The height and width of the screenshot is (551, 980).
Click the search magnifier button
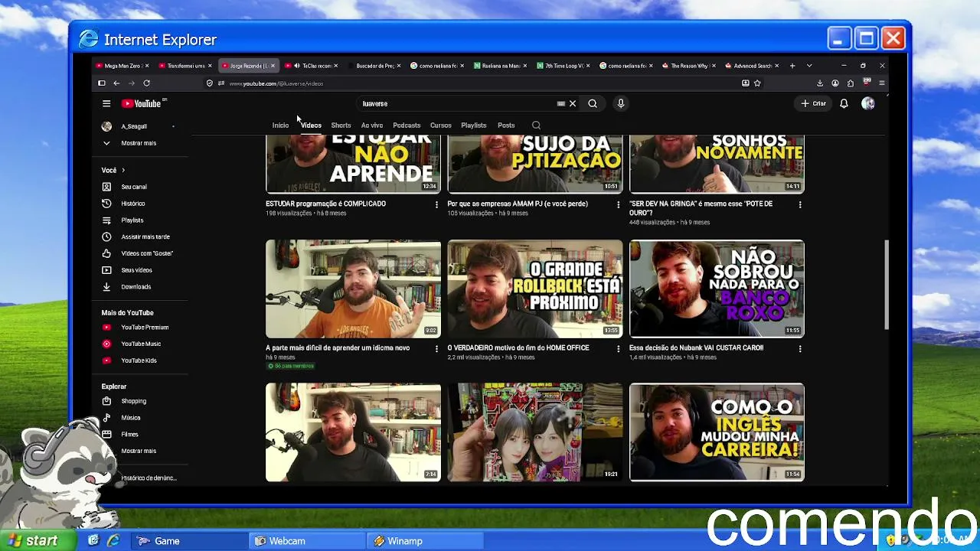coord(593,103)
